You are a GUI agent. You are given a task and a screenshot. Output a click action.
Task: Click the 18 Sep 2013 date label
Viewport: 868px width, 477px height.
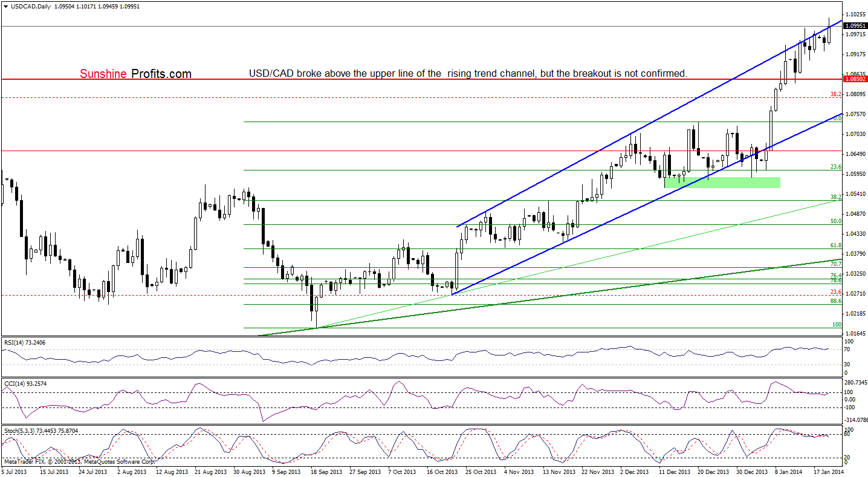pos(328,472)
